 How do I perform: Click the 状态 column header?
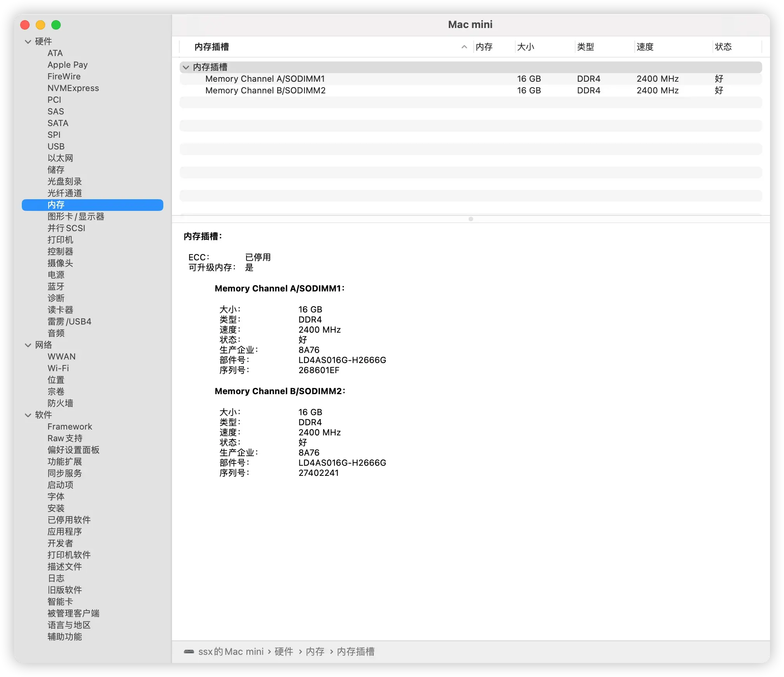tap(723, 47)
